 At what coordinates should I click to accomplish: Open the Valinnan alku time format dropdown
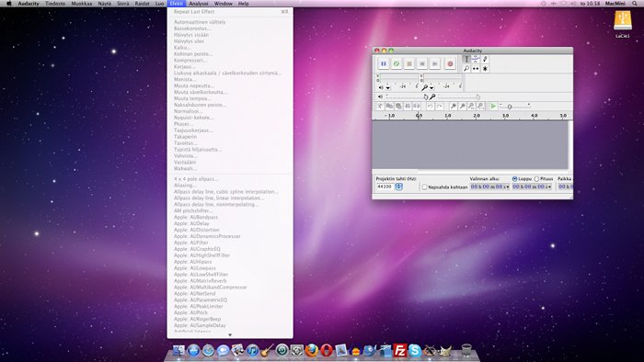pyautogui.click(x=507, y=187)
